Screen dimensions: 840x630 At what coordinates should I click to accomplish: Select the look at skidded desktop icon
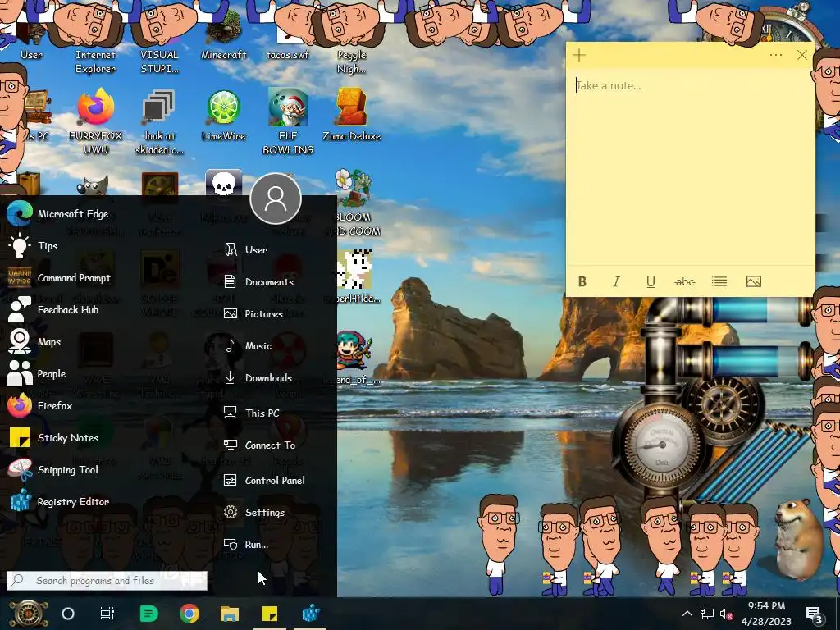[160, 122]
